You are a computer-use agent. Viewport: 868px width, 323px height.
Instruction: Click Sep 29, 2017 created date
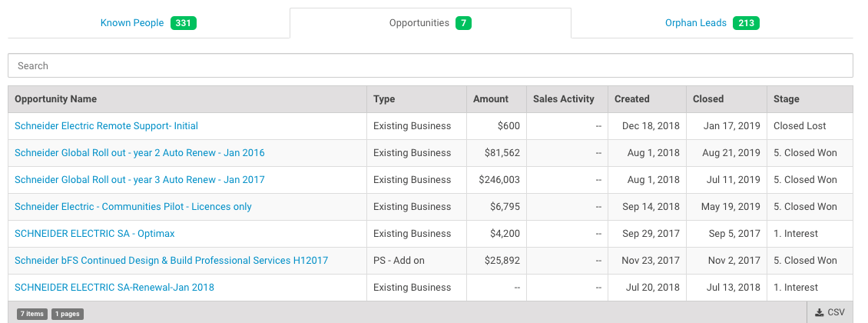coord(651,234)
